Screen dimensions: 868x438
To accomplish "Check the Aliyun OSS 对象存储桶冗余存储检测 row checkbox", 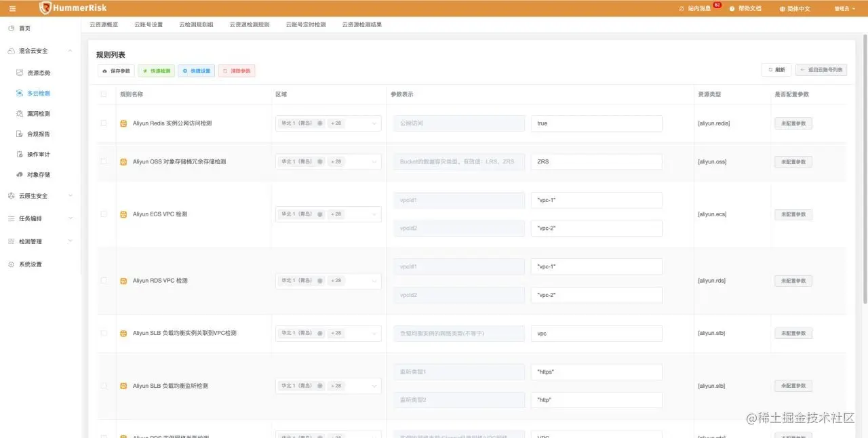I will [x=104, y=161].
